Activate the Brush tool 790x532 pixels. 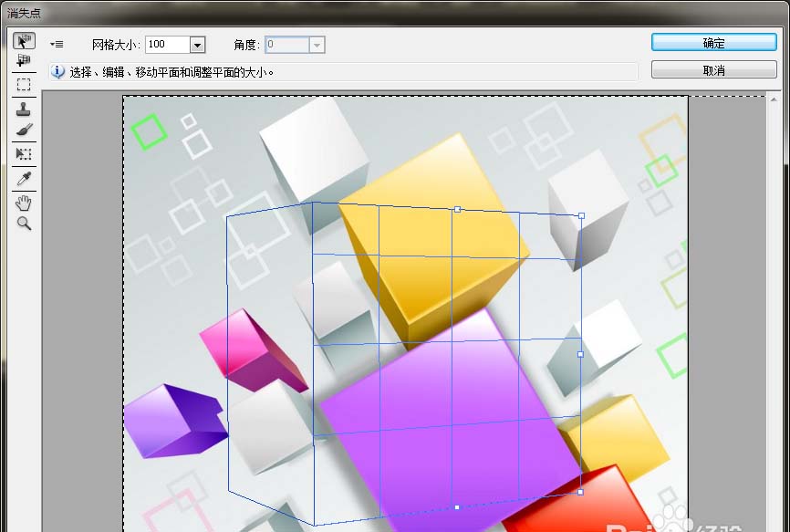click(24, 130)
